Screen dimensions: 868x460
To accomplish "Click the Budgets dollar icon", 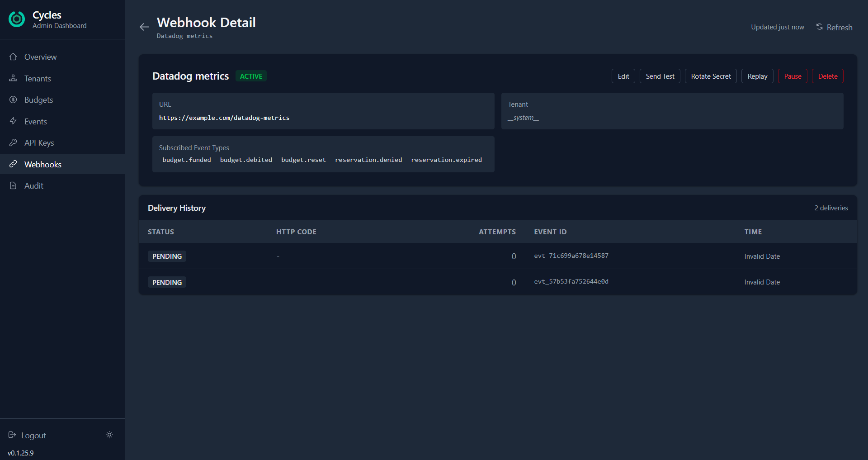I will click(13, 100).
